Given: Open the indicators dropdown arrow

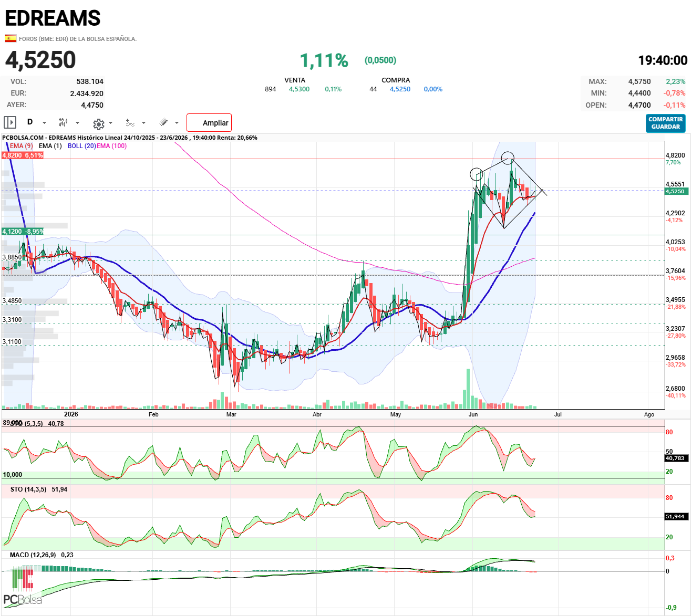Looking at the screenshot, I should 143,123.
